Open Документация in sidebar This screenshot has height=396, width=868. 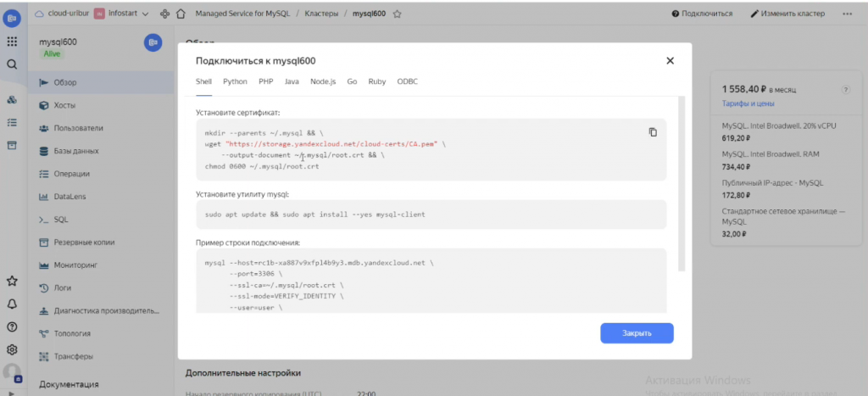[70, 384]
